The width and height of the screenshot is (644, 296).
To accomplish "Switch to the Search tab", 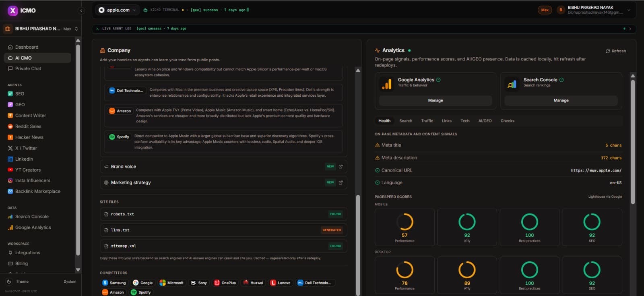I will [406, 121].
